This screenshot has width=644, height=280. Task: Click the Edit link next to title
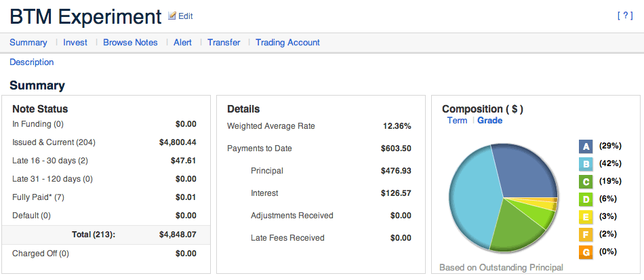(185, 16)
